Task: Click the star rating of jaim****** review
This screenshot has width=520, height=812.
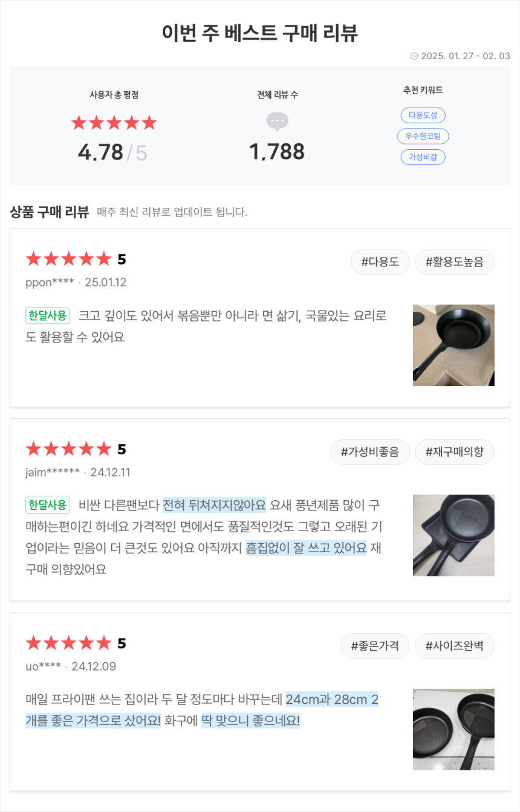Action: (x=68, y=449)
